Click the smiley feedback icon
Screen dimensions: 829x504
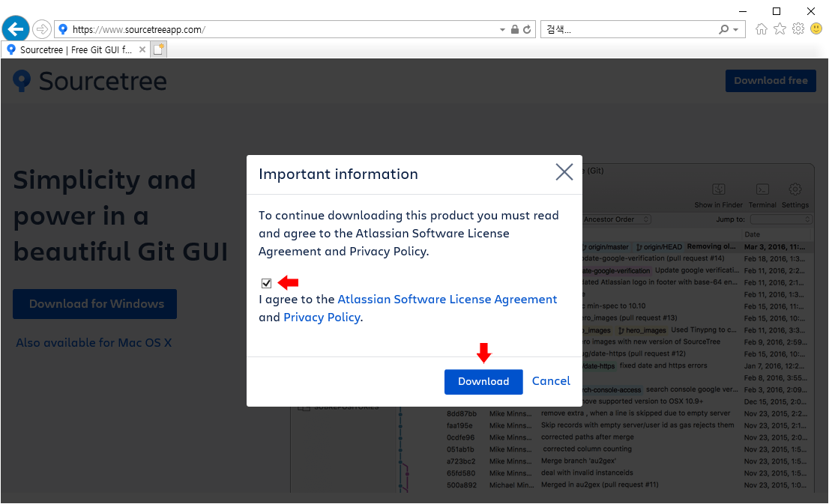coord(816,29)
